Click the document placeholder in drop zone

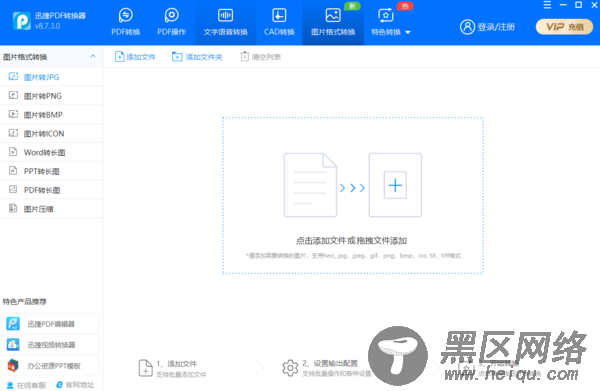[310, 185]
